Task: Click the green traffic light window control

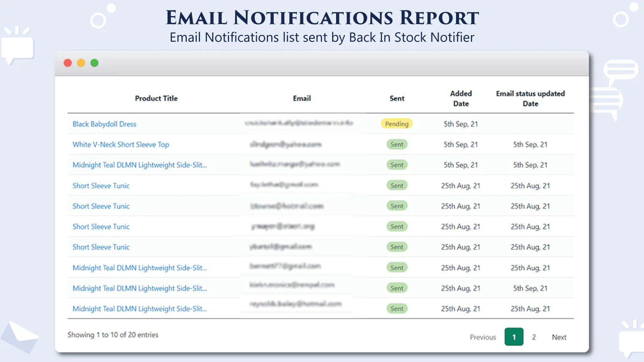Action: click(x=94, y=63)
